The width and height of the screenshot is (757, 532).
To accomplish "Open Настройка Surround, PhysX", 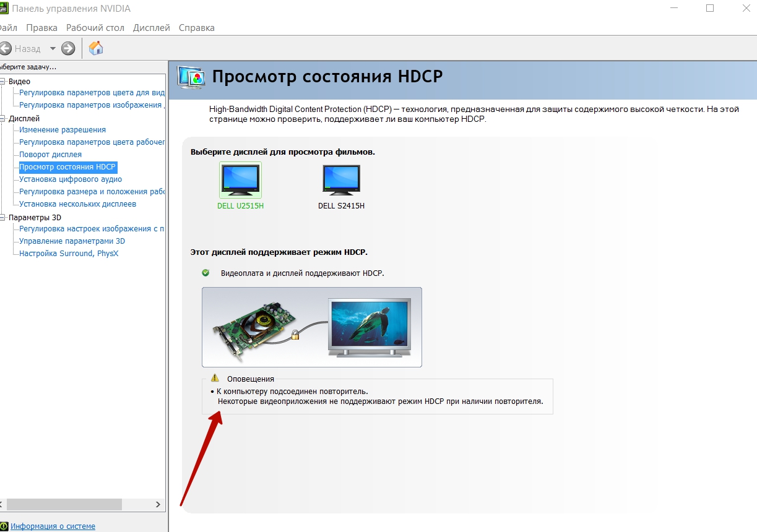I will (x=69, y=254).
